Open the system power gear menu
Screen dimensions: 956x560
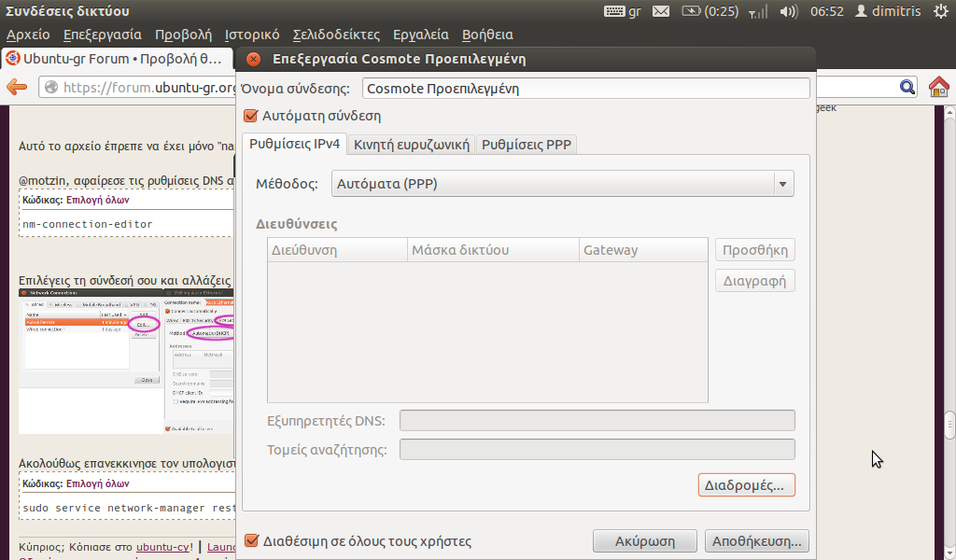(x=939, y=11)
